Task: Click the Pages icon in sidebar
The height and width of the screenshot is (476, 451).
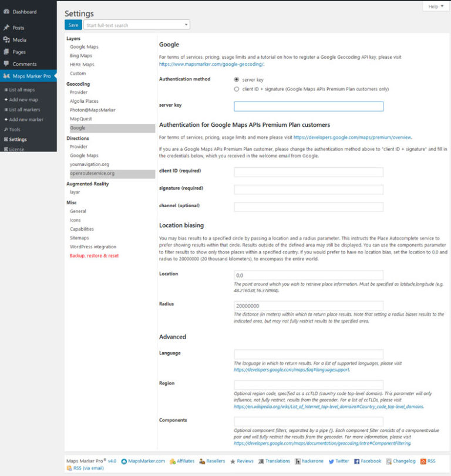Action: click(x=6, y=52)
